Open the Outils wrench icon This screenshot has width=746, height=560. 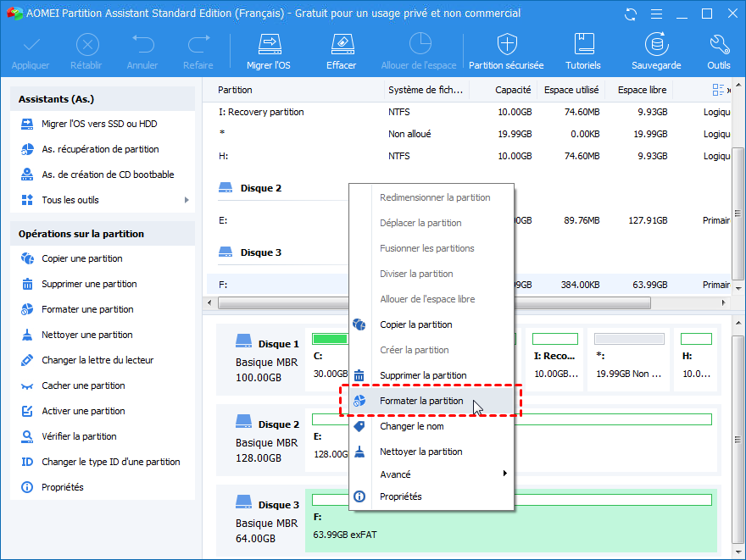[719, 44]
